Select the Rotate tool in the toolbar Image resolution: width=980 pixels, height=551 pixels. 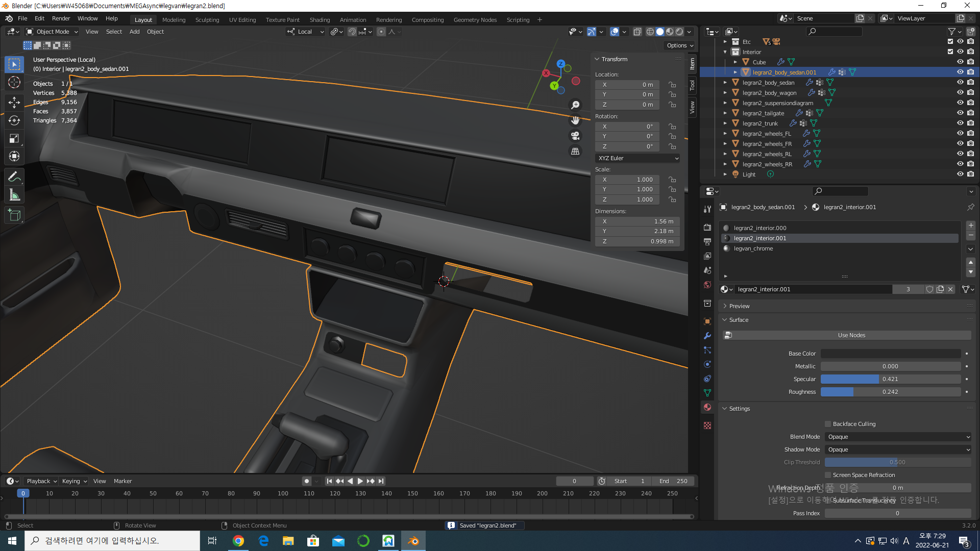tap(14, 120)
